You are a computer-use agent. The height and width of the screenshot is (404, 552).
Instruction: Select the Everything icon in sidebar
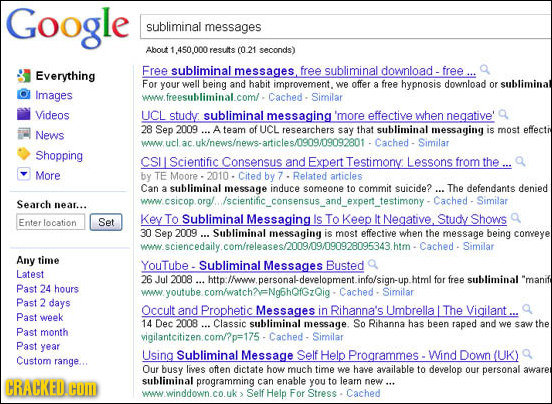click(23, 75)
